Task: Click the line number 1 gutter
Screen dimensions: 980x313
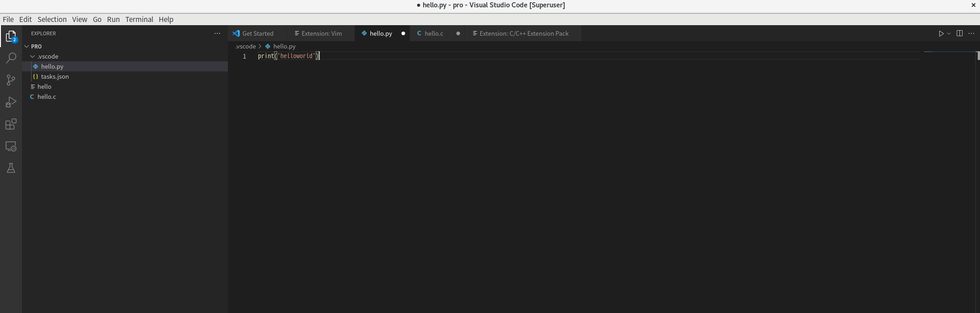Action: (x=244, y=56)
